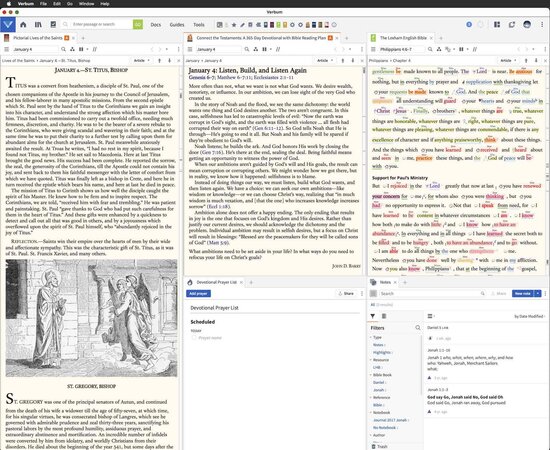This screenshot has width=550, height=450.
Task: Open contents menu icon in Lexham Bible panel
Action: coord(373,49)
